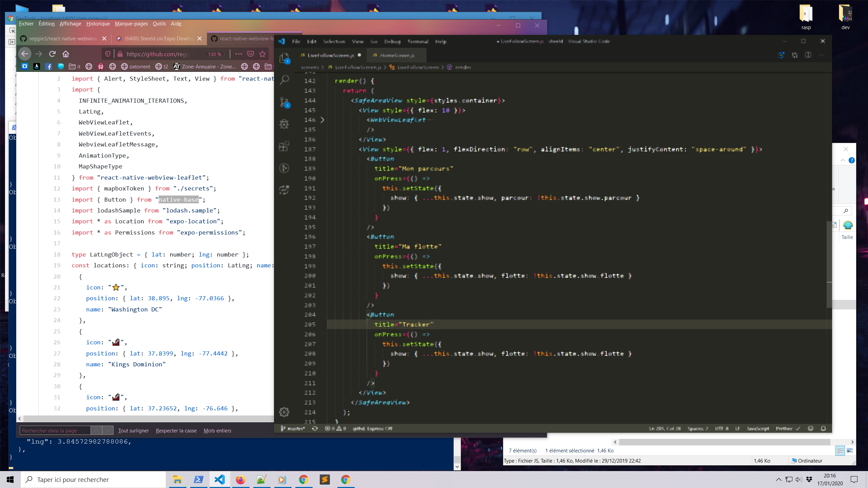Expand folded code at line 146
Image resolution: width=868 pixels, height=488 pixels.
[322, 120]
